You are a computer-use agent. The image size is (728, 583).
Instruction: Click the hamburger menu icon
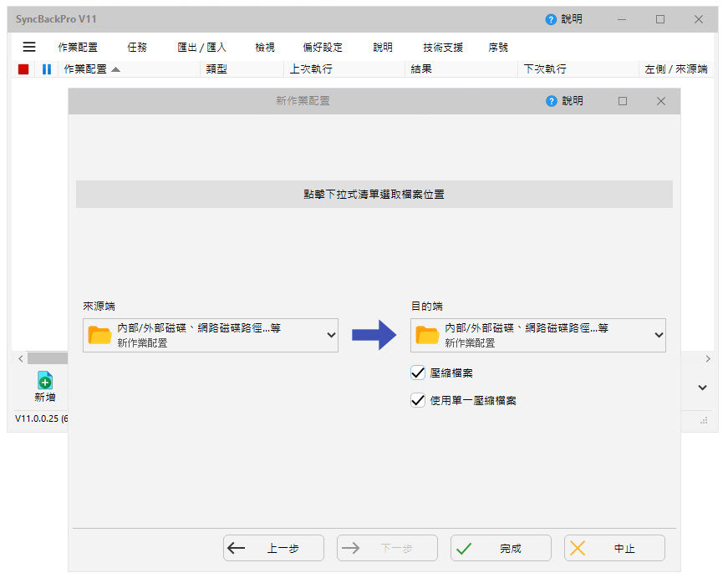(29, 48)
